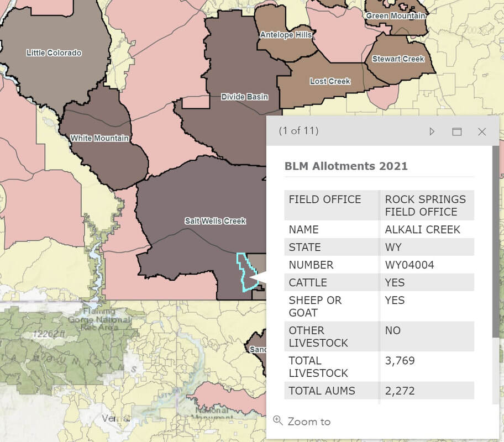504x442 pixels.
Task: Select the Stewart Creek area
Action: [398, 59]
